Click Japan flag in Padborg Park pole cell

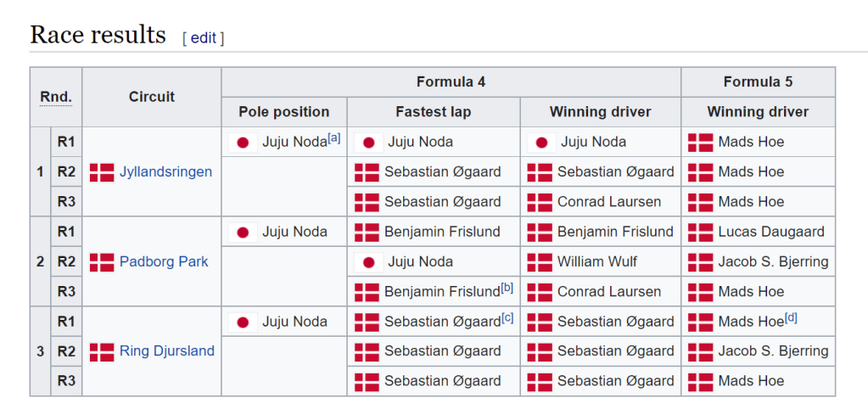click(243, 232)
